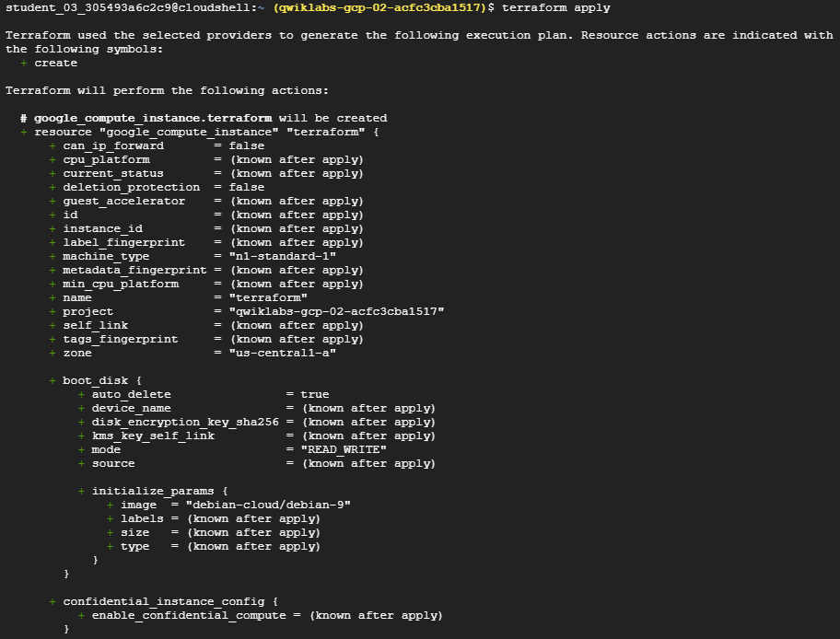Image resolution: width=840 pixels, height=639 pixels.
Task: Click the name value "terraform"
Action: point(268,297)
